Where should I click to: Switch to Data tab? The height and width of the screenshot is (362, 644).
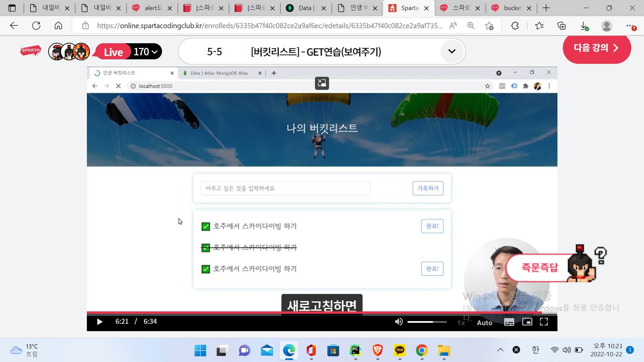point(306,8)
